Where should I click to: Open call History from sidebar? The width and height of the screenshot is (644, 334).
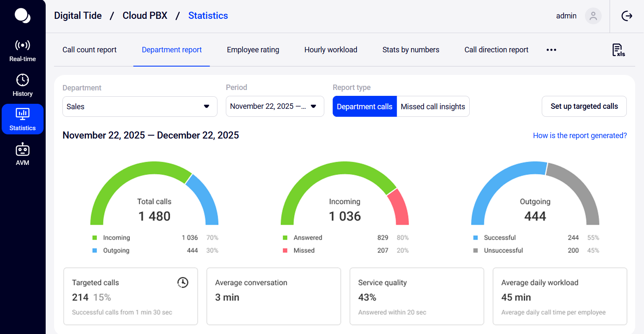coord(23,85)
